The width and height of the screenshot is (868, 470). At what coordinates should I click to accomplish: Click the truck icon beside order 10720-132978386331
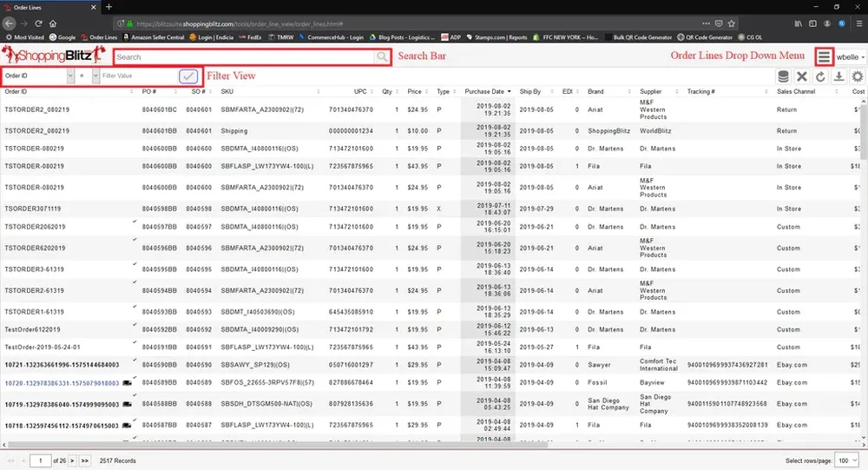[127, 383]
